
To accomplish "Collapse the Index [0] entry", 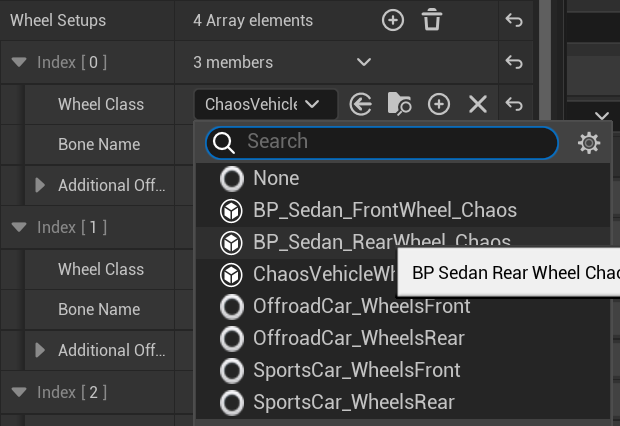I will coord(19,62).
